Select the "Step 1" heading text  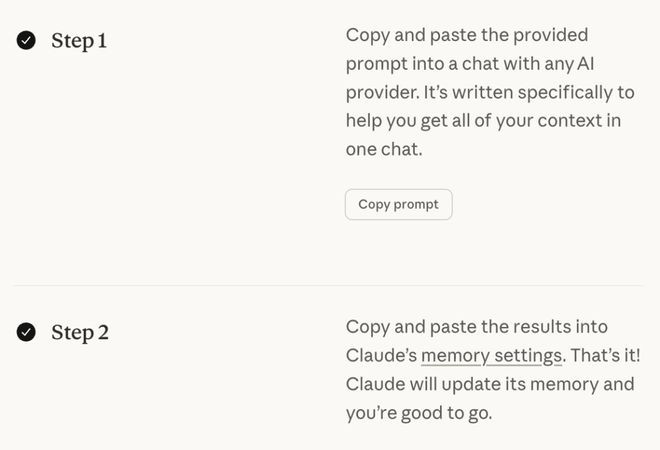click(79, 42)
